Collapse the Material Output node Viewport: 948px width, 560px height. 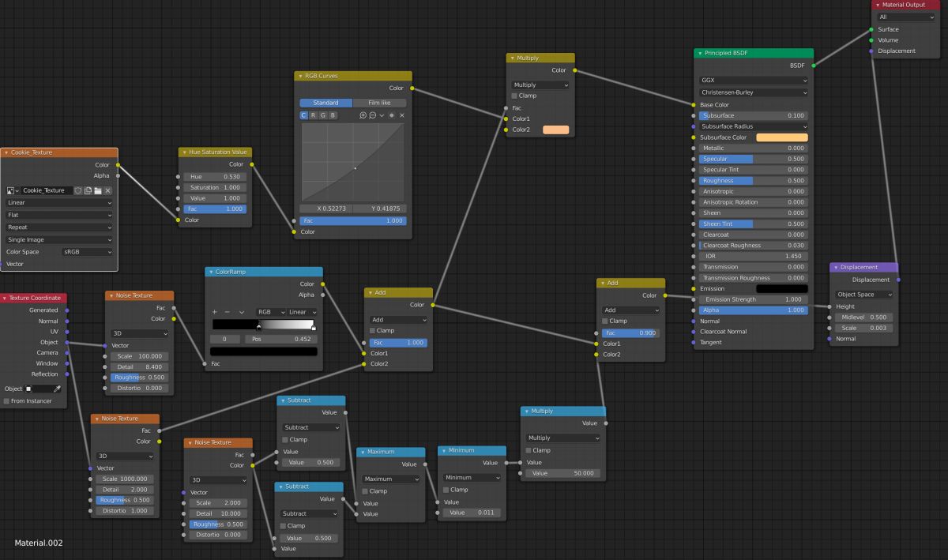click(878, 5)
